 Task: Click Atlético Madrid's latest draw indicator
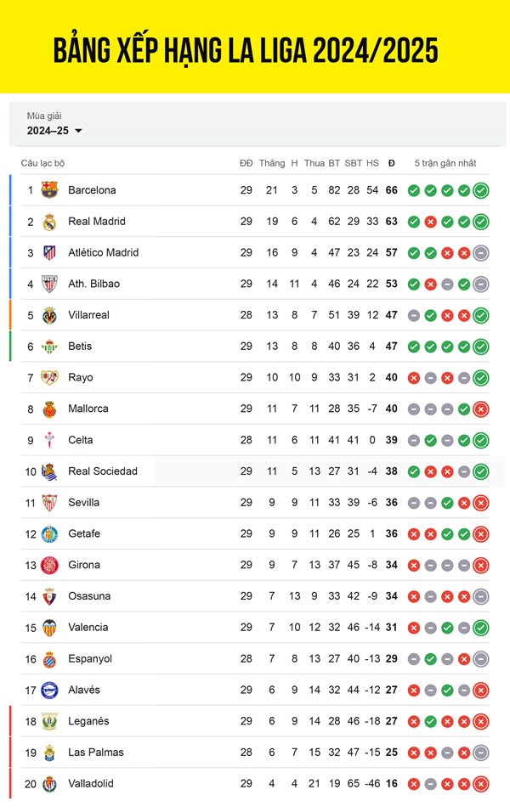[481, 253]
